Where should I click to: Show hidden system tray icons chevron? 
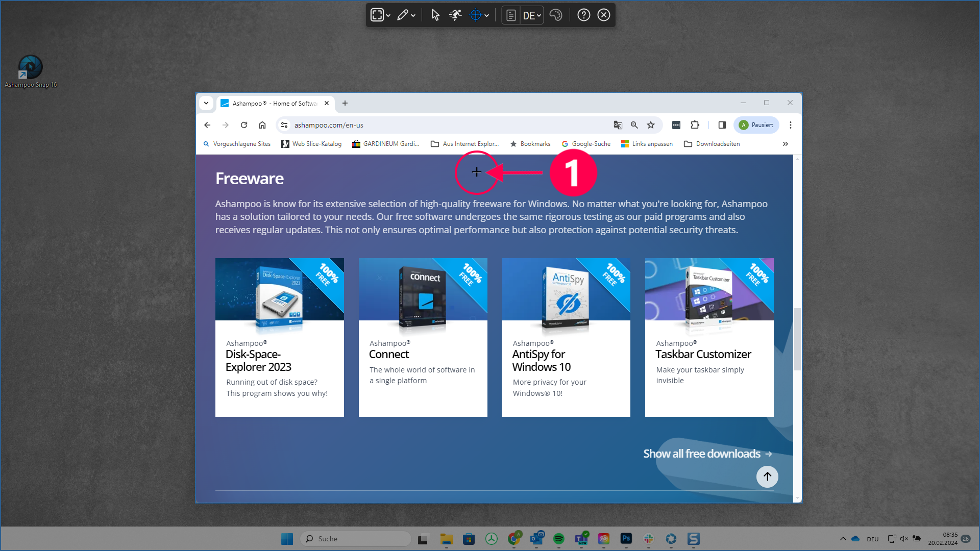coord(843,539)
